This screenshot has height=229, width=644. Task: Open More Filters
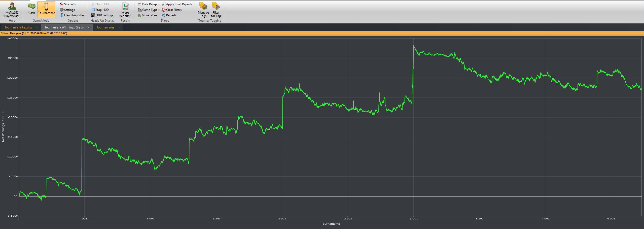pos(148,15)
